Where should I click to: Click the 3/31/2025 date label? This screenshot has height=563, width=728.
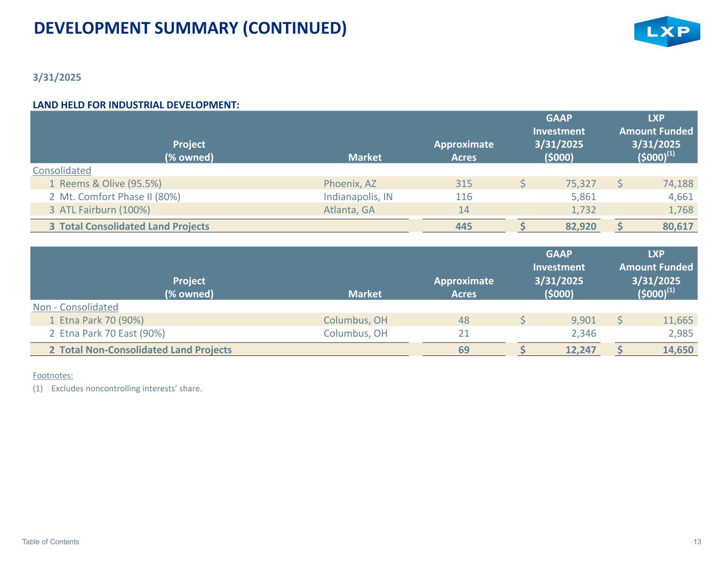point(57,77)
